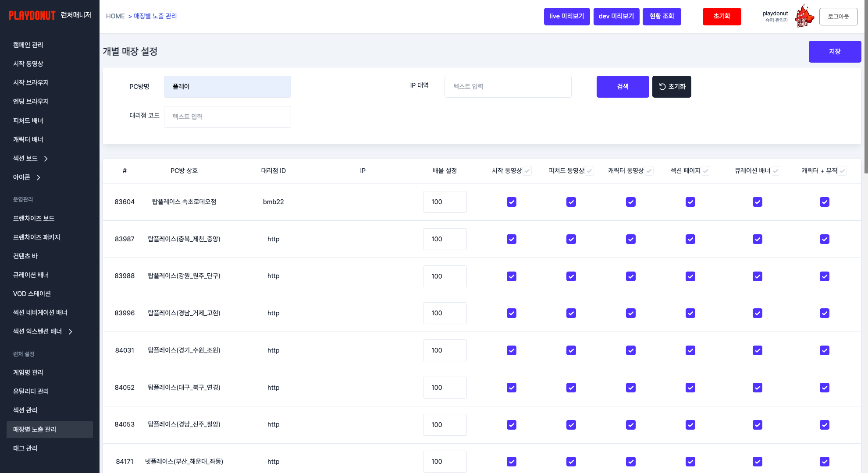Edit the 배율 설정 value for store 83988
Viewport: 868px width, 473px height.
(x=445, y=276)
